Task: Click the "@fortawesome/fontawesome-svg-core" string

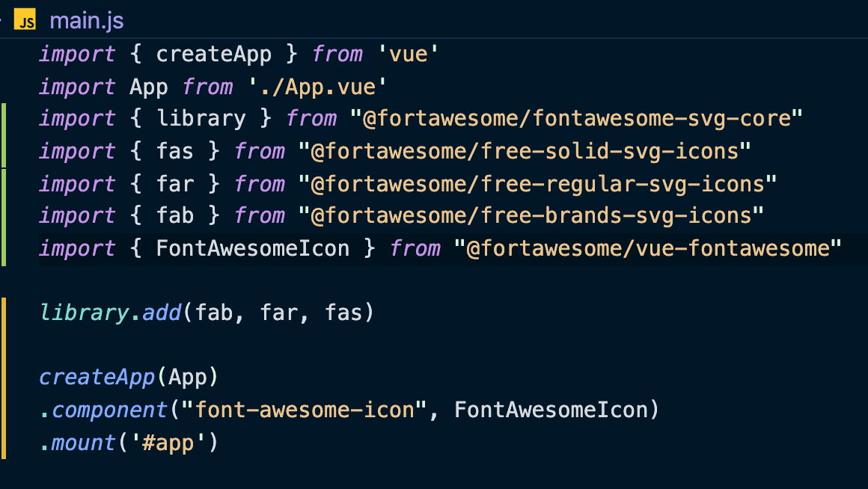Action: point(576,119)
